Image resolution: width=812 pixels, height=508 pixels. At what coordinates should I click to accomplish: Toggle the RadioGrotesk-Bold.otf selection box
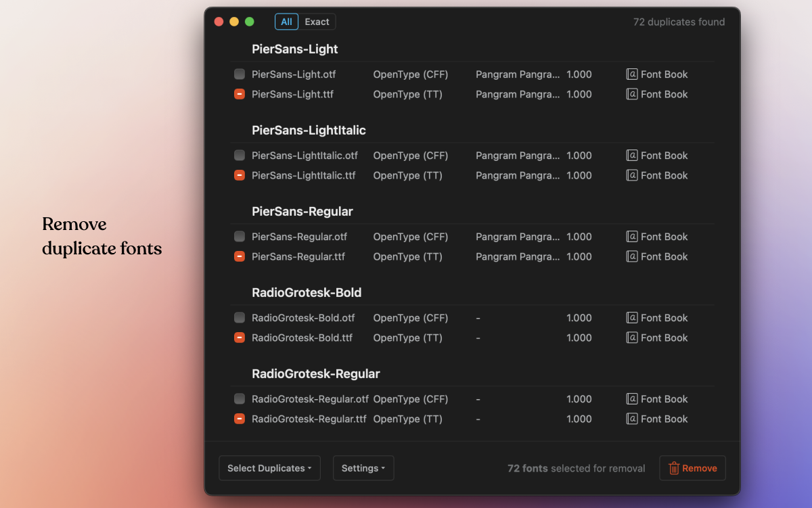239,317
